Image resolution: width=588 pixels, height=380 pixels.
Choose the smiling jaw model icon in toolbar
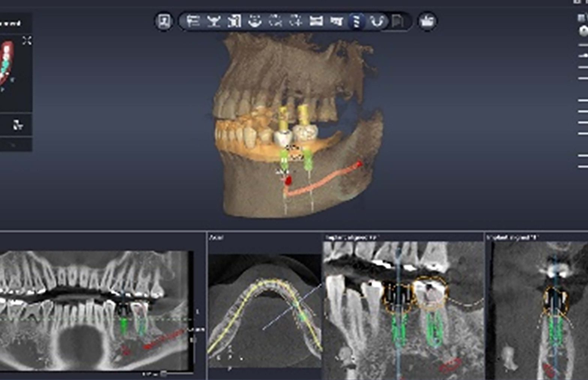tap(255, 21)
